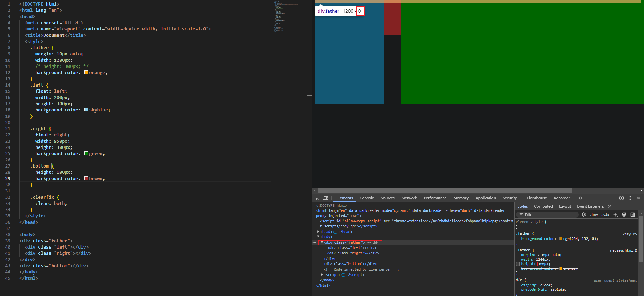
Task: Click brown color swatch in code editor
Action: tap(86, 178)
